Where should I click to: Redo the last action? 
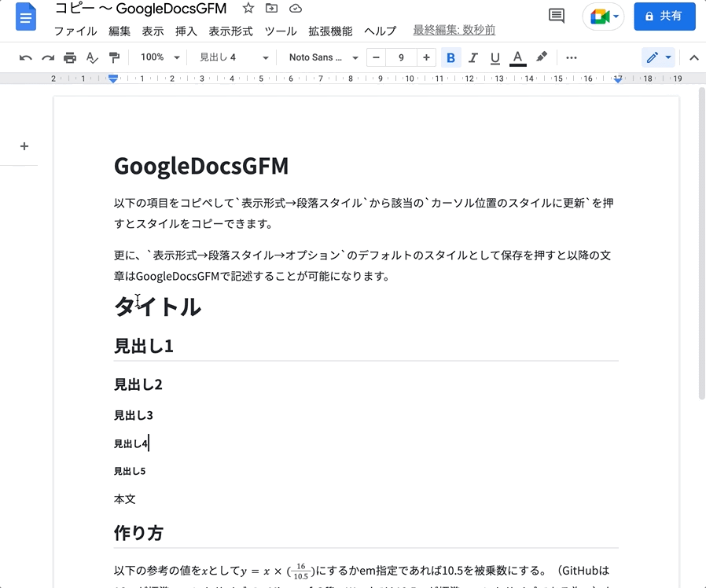click(x=48, y=57)
